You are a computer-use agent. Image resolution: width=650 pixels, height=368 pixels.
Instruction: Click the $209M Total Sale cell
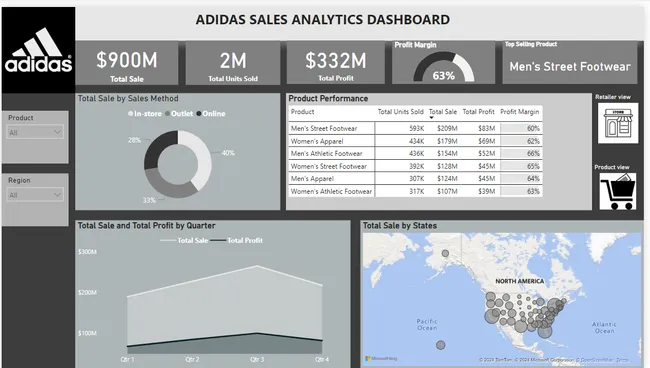point(447,128)
